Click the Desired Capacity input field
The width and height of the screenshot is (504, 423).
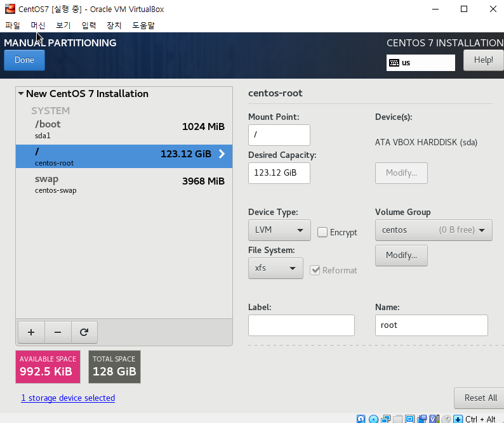point(279,172)
